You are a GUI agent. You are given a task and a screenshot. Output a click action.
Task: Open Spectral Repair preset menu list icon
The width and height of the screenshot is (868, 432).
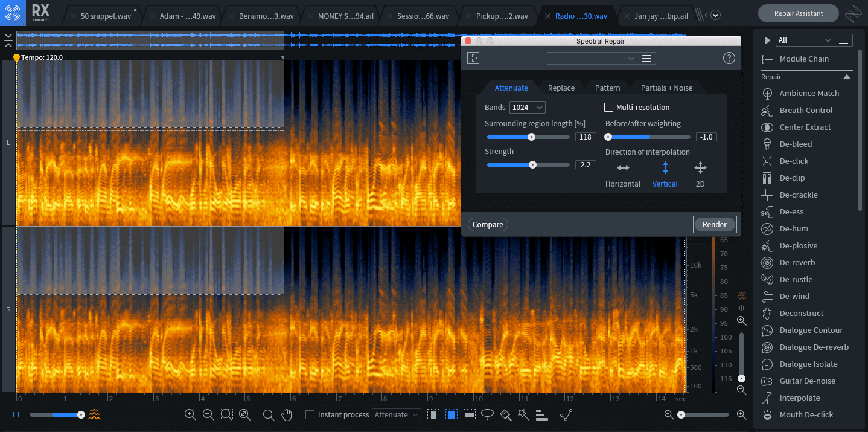[647, 59]
